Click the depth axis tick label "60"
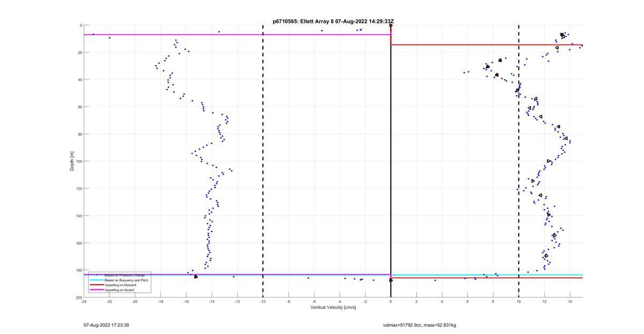 (79, 107)
